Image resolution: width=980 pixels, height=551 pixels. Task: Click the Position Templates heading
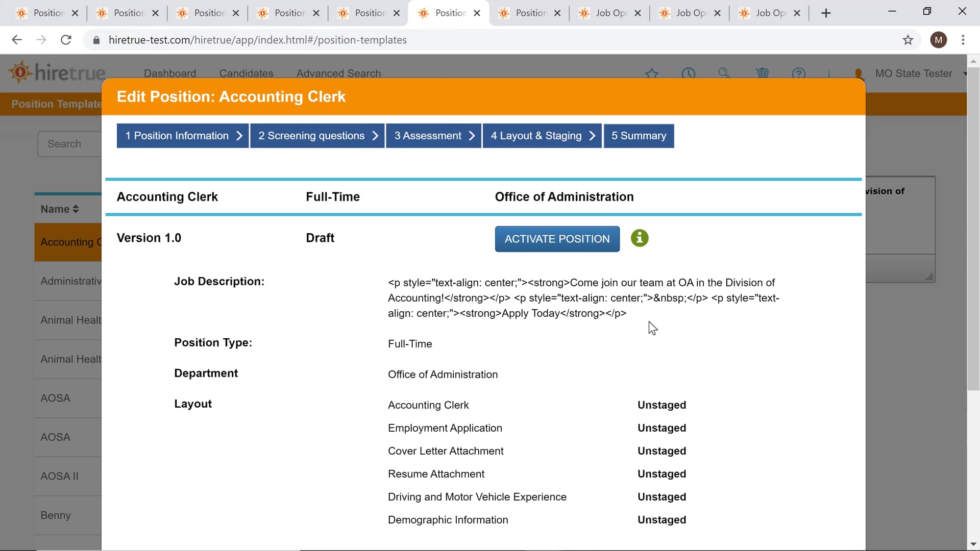pyautogui.click(x=56, y=104)
